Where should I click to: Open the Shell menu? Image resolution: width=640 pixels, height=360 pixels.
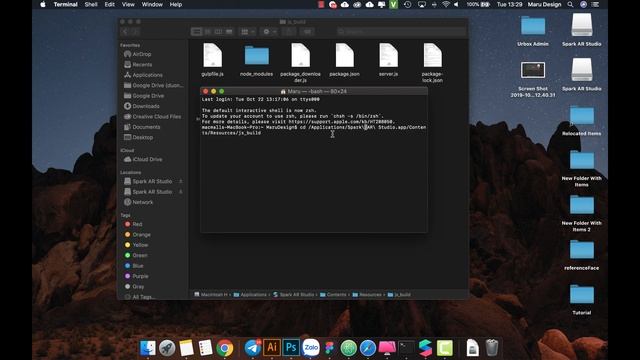pos(91,4)
